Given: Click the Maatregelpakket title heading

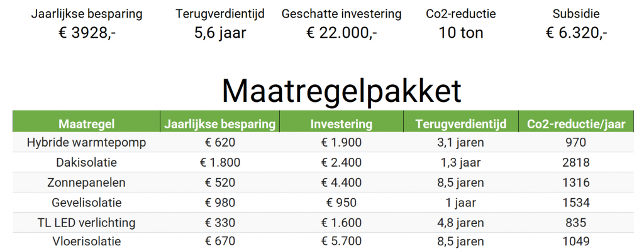Looking at the screenshot, I should 341,91.
